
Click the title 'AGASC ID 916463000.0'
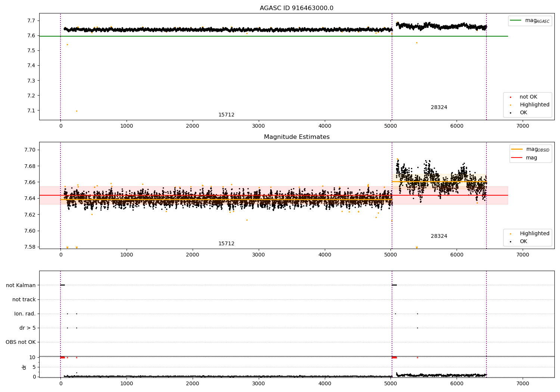coord(296,8)
